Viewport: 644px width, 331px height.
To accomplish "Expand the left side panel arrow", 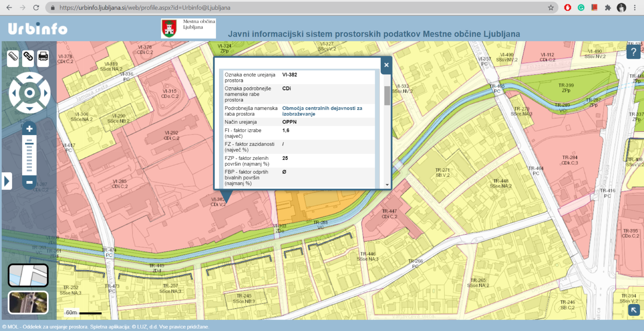I will pos(7,181).
